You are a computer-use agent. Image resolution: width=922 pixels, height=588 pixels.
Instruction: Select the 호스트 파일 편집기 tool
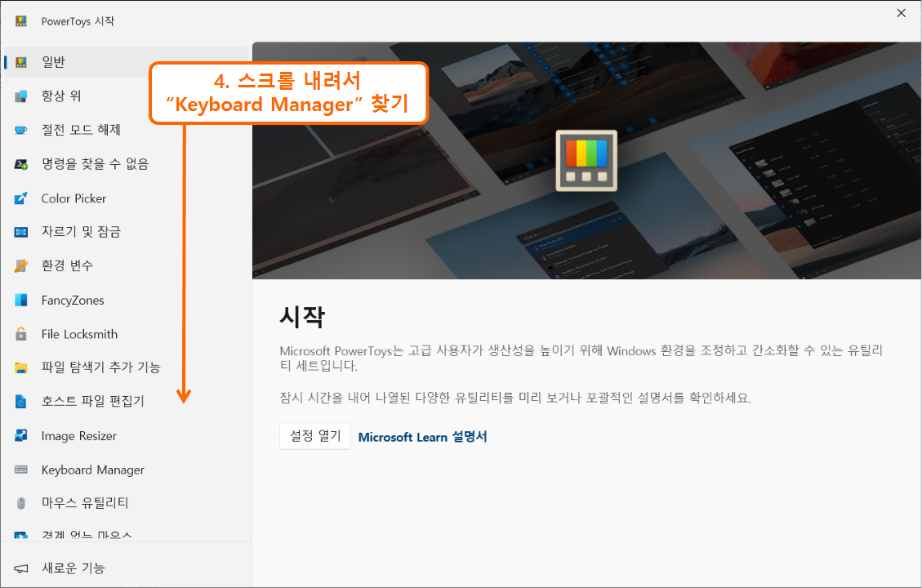(x=86, y=401)
